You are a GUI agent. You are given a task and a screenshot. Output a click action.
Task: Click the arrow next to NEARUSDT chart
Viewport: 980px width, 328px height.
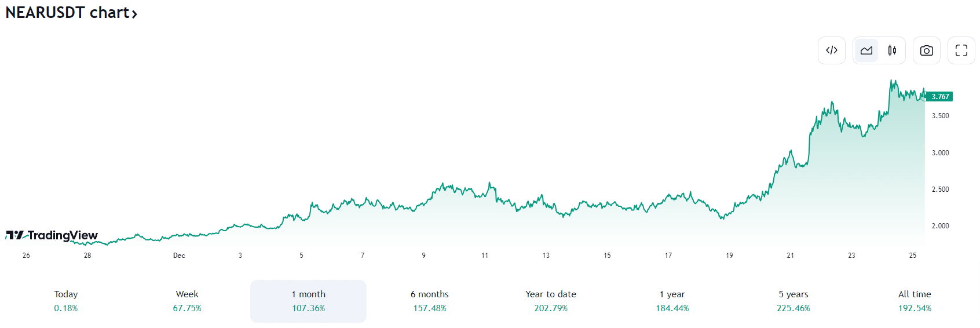tap(134, 14)
